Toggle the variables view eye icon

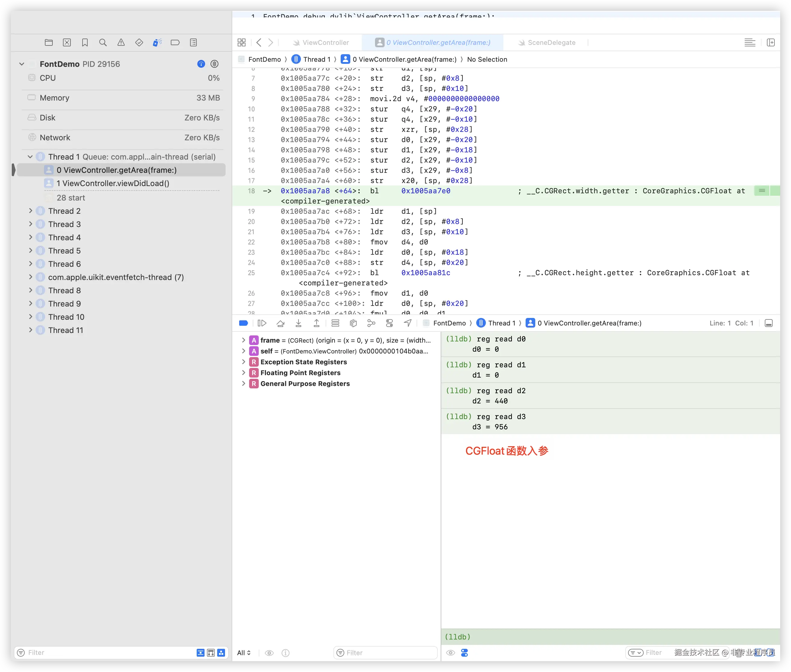pos(269,653)
